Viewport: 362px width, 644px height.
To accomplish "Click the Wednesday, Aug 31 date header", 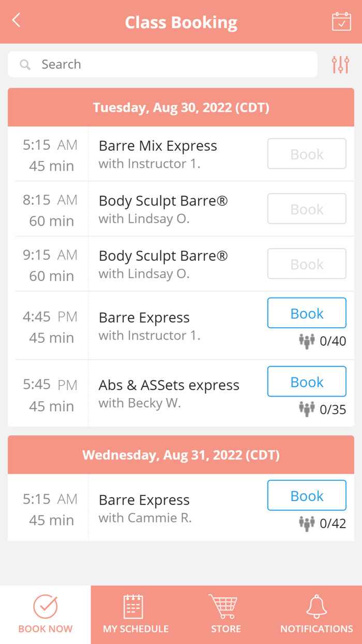I will 181,455.
